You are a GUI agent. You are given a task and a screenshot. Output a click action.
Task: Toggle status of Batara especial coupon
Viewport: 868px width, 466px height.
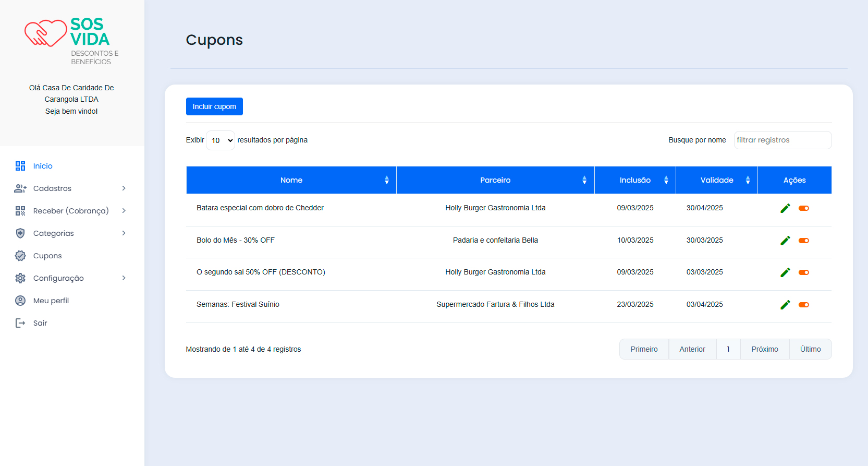(804, 208)
